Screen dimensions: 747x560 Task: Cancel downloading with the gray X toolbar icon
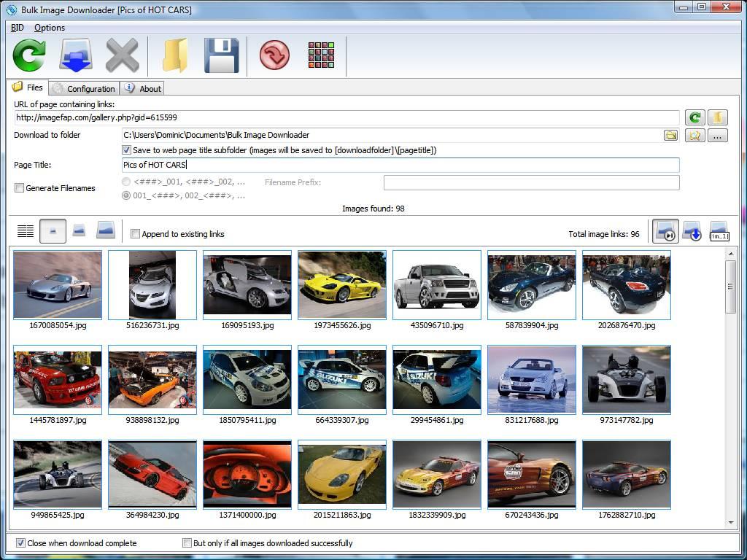(123, 56)
